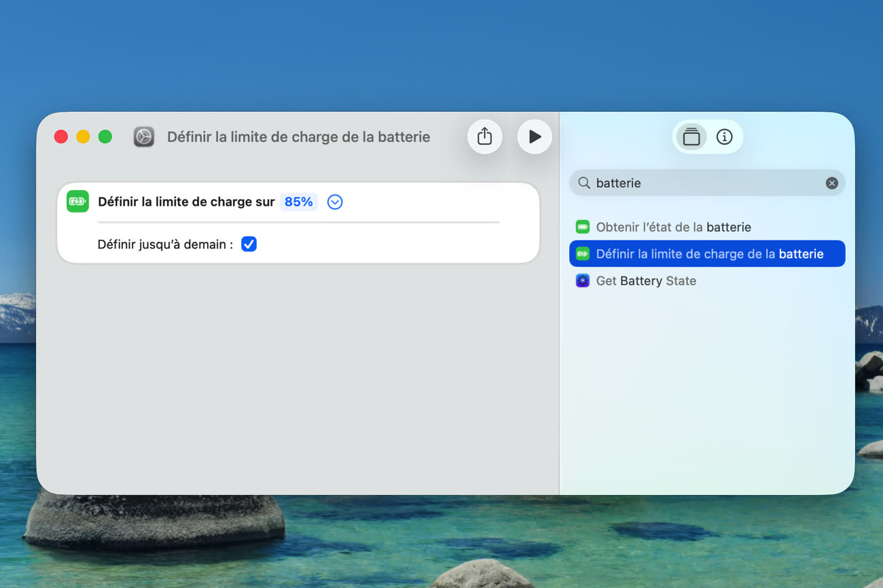
Task: Select Obtenir l'état de la batterie action
Action: (672, 227)
